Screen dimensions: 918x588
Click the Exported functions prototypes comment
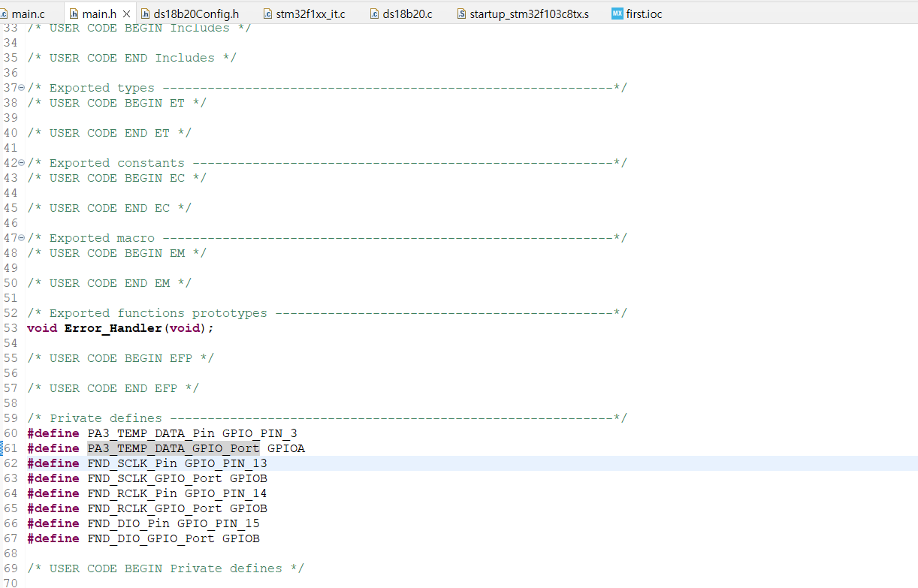tap(328, 313)
